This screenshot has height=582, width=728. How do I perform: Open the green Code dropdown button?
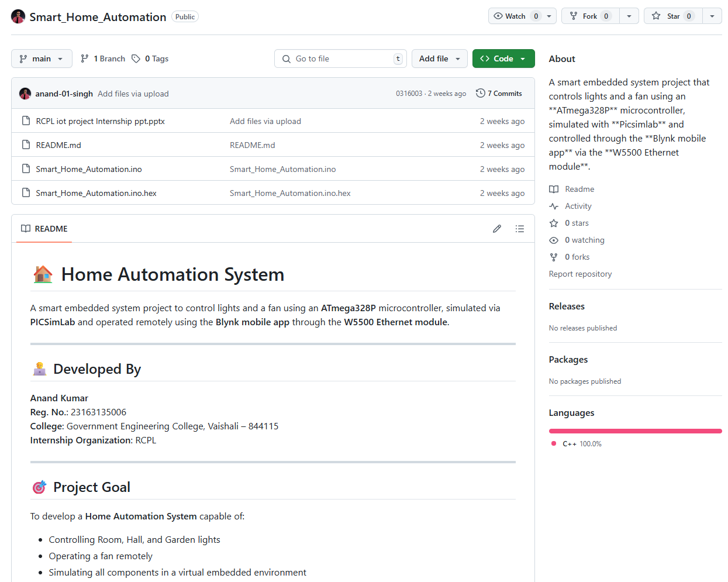pos(503,58)
